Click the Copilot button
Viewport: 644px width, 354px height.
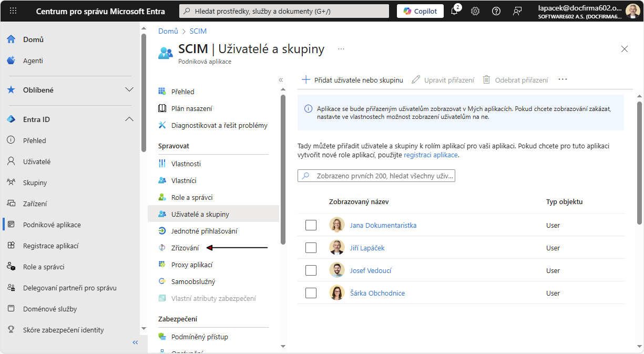[x=420, y=11]
